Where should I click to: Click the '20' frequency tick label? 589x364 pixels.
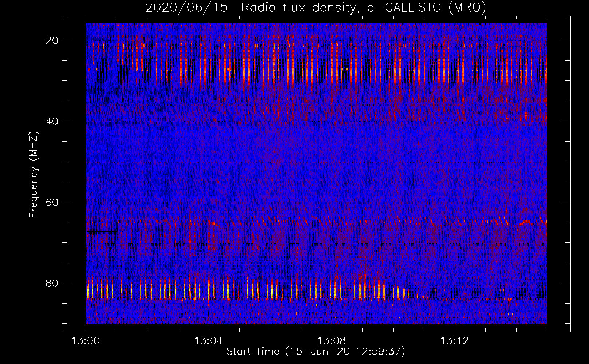pos(52,40)
